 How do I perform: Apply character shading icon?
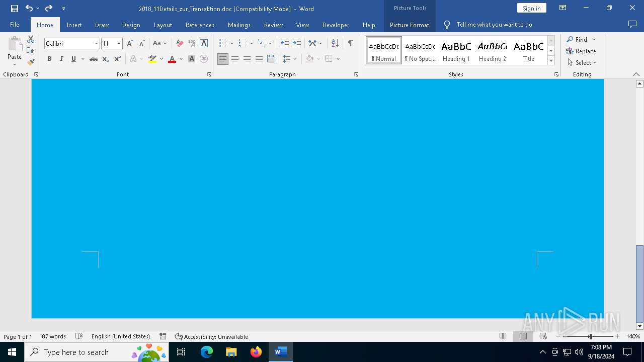(x=192, y=59)
